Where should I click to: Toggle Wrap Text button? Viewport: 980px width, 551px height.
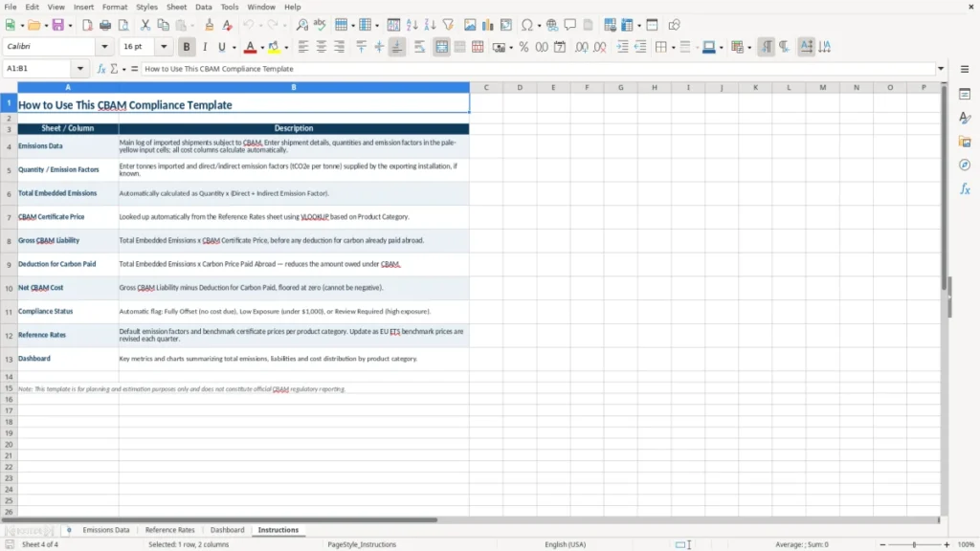pos(419,47)
